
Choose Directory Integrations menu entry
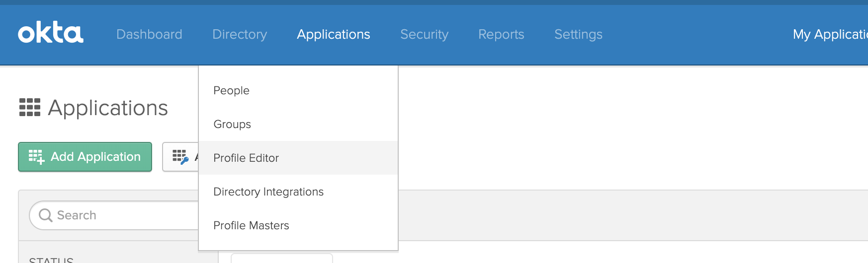pyautogui.click(x=298, y=192)
